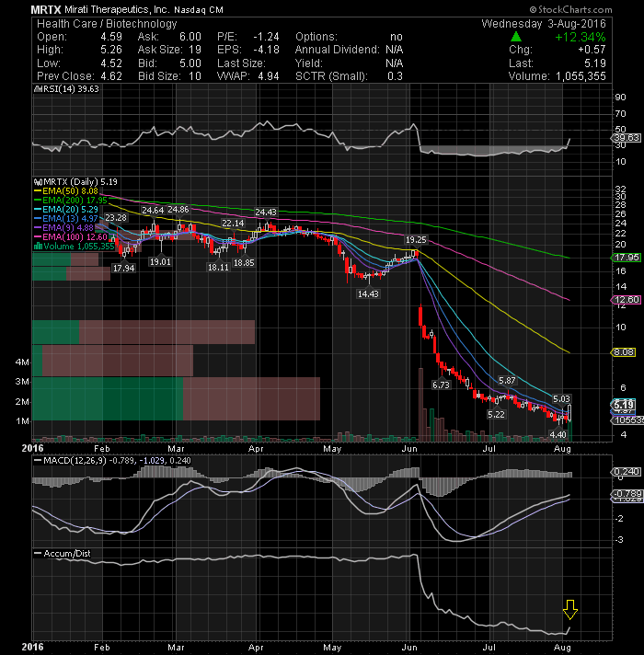Screen dimensions: 644x655
Task: Click the Bid Size value 10
Action: (x=195, y=76)
